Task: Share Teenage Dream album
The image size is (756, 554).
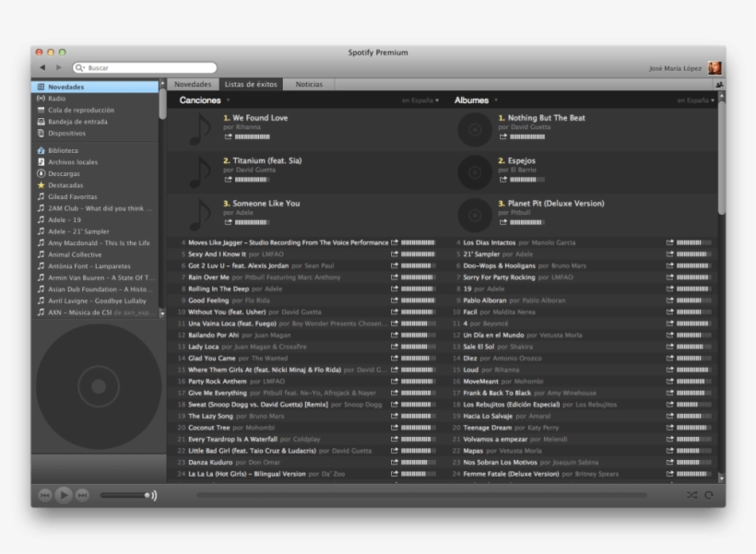Action: (669, 428)
